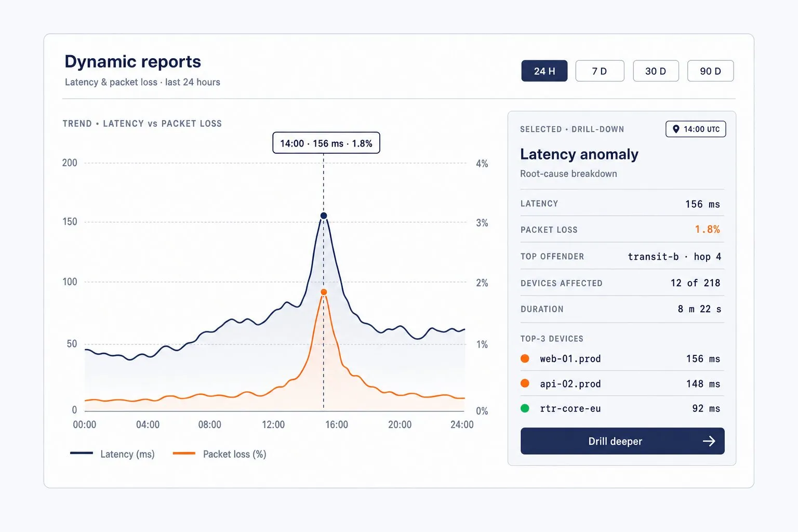Image resolution: width=798 pixels, height=532 pixels.
Task: Click the 92 ms value for rtr-core-eu
Action: (x=706, y=409)
